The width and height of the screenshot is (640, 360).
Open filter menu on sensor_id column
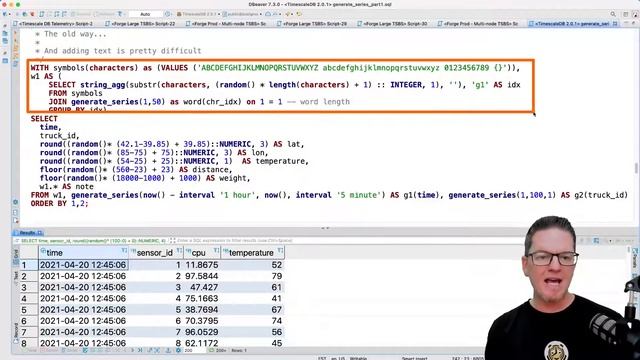[x=179, y=250]
